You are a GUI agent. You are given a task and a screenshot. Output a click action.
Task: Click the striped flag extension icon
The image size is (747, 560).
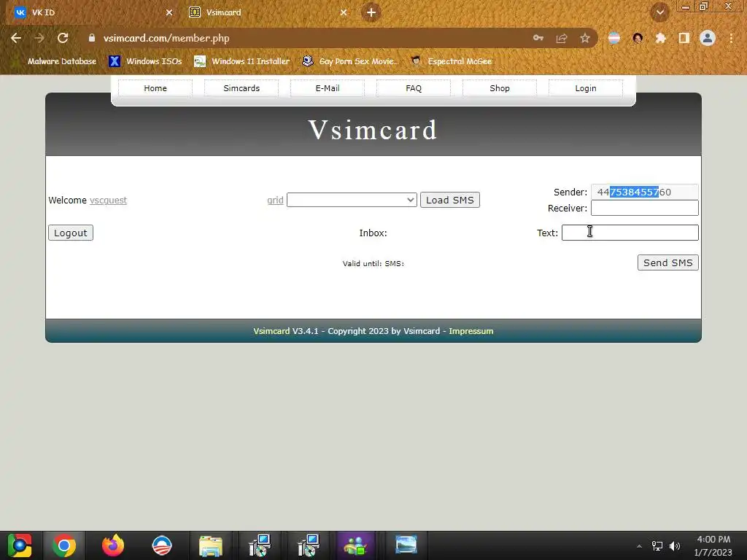coord(614,38)
